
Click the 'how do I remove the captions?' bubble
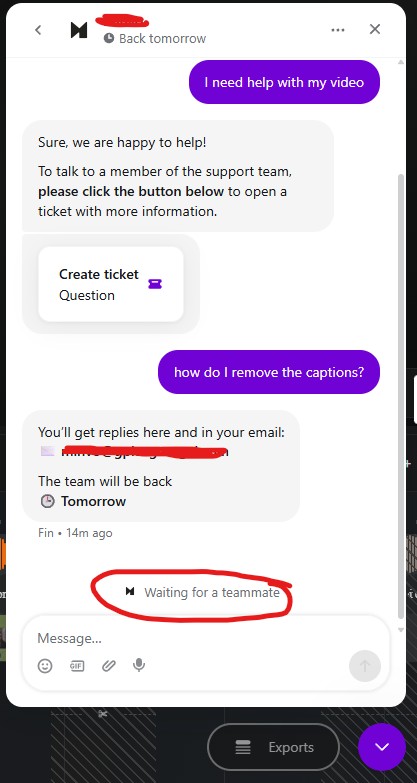click(x=269, y=372)
